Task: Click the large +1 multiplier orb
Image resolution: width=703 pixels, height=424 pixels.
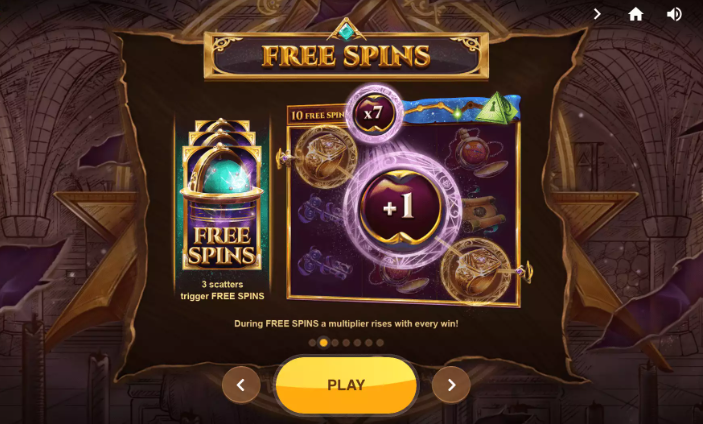Action: (x=400, y=207)
